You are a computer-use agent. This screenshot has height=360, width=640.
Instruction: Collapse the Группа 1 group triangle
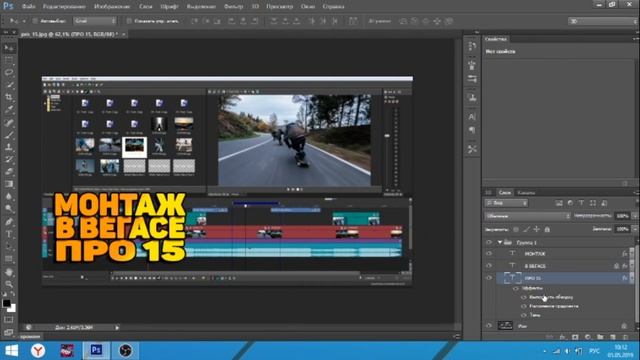tap(500, 242)
